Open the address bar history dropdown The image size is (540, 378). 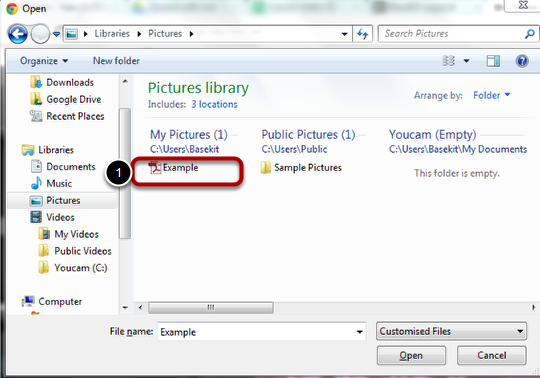point(344,34)
